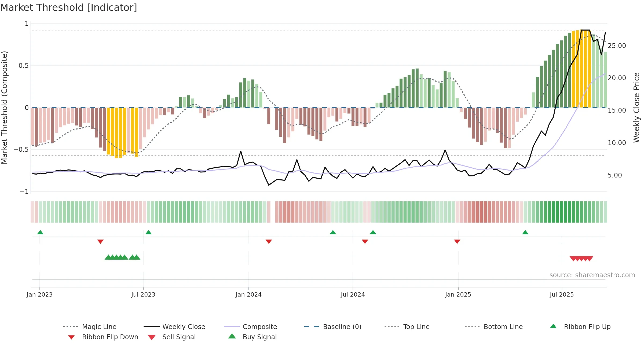This screenshot has height=362, width=644.
Task: Toggle the Top Line legend entry
Action: tap(407, 327)
